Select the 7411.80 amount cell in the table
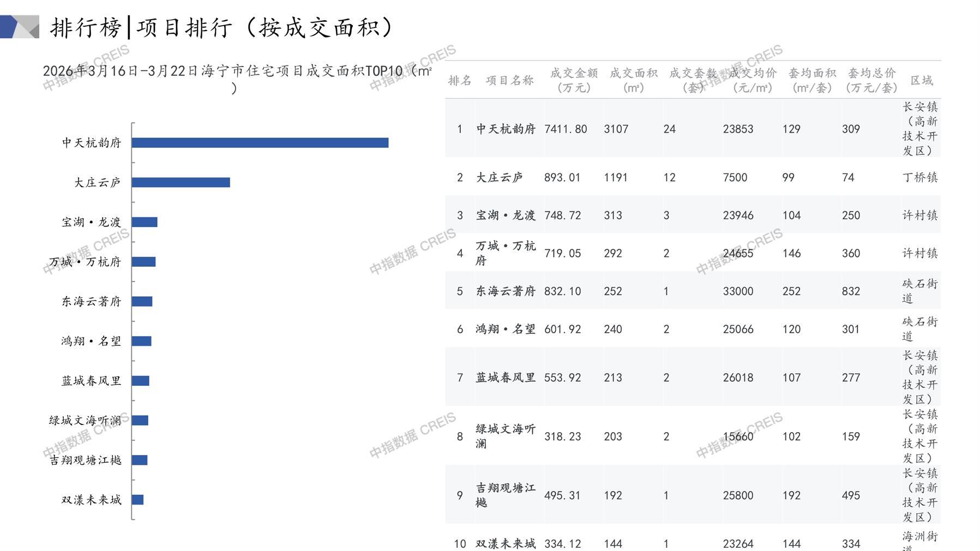Screen dimensions: 980x551 [x=566, y=129]
